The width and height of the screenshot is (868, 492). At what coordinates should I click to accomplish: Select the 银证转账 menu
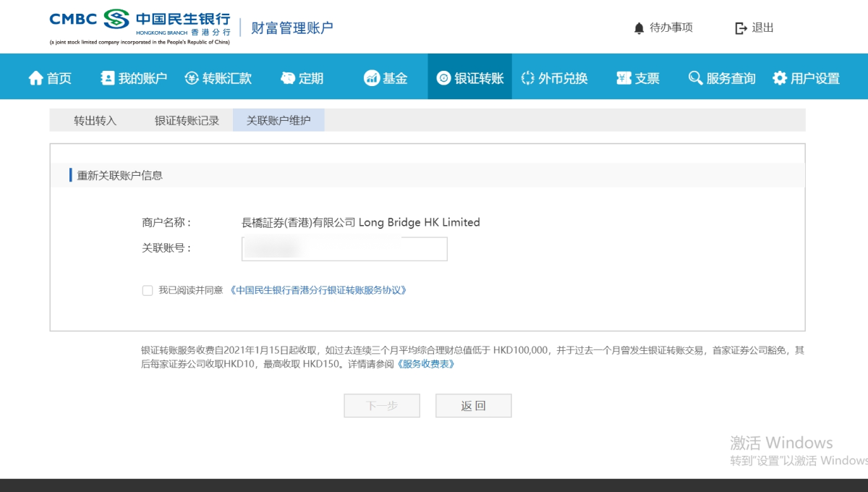pyautogui.click(x=470, y=78)
